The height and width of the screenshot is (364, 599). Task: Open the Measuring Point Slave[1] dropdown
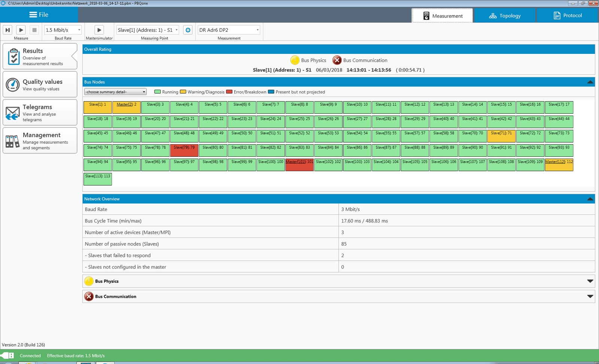point(148,30)
